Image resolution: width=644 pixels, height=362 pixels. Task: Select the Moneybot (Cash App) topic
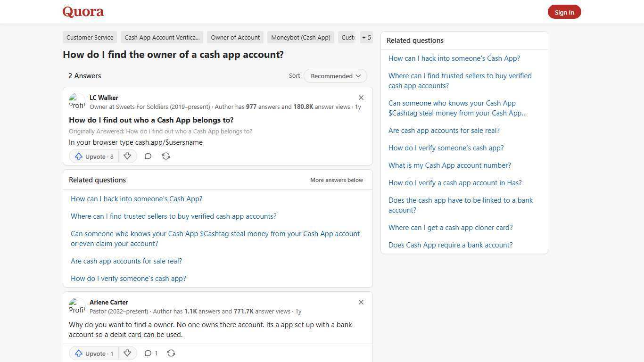[x=300, y=37]
